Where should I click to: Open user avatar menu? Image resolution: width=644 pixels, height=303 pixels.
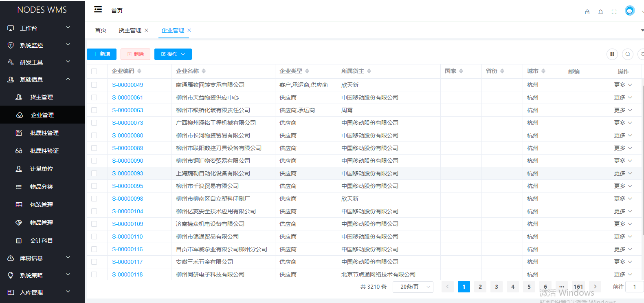coord(630,11)
